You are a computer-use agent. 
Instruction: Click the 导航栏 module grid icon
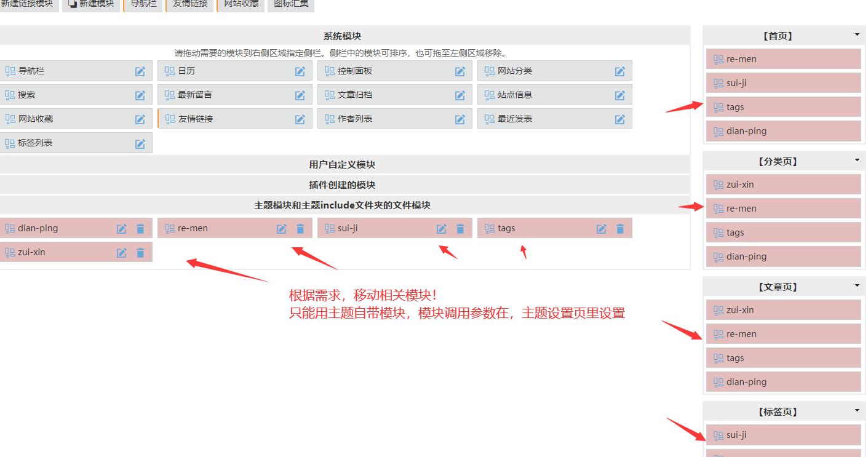click(x=10, y=71)
